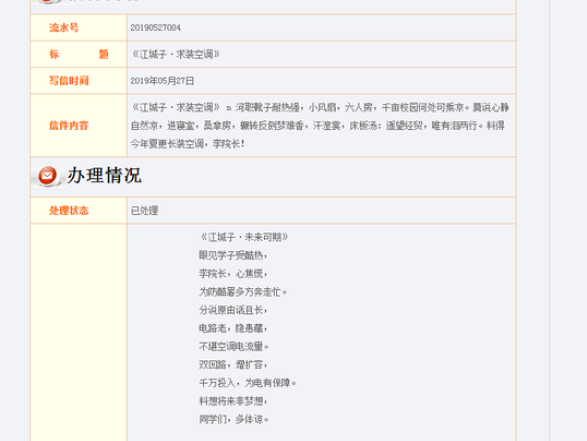Click the line 双回路，增扩容

(233, 365)
